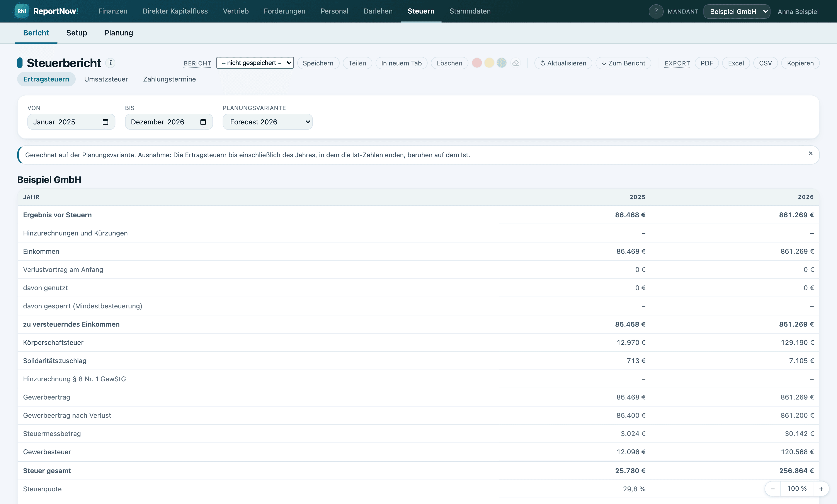The height and width of the screenshot is (504, 837).
Task: Select the Ertragsteuern sub-tab
Action: pyautogui.click(x=46, y=79)
